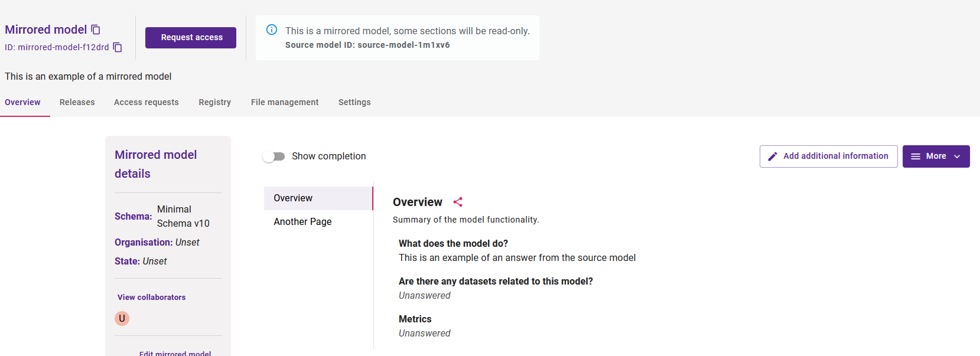
Task: Click the hamburger lines icon on More button
Action: point(916,156)
